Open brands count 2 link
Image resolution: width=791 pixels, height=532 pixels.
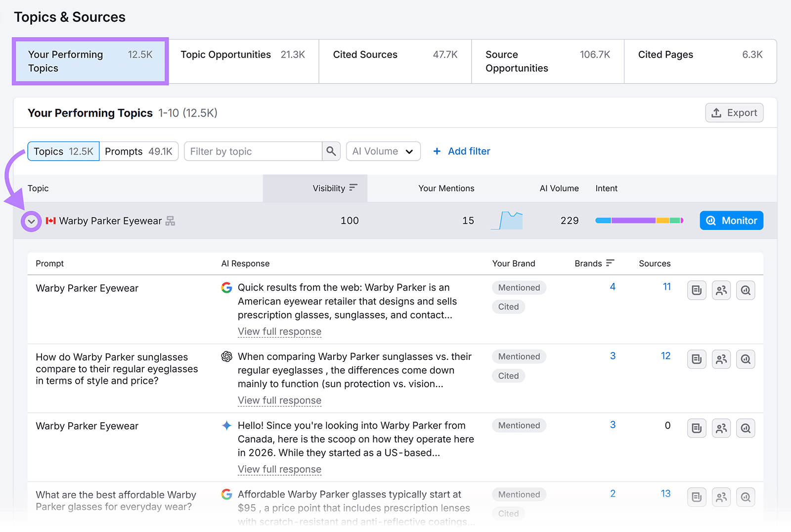tap(613, 493)
